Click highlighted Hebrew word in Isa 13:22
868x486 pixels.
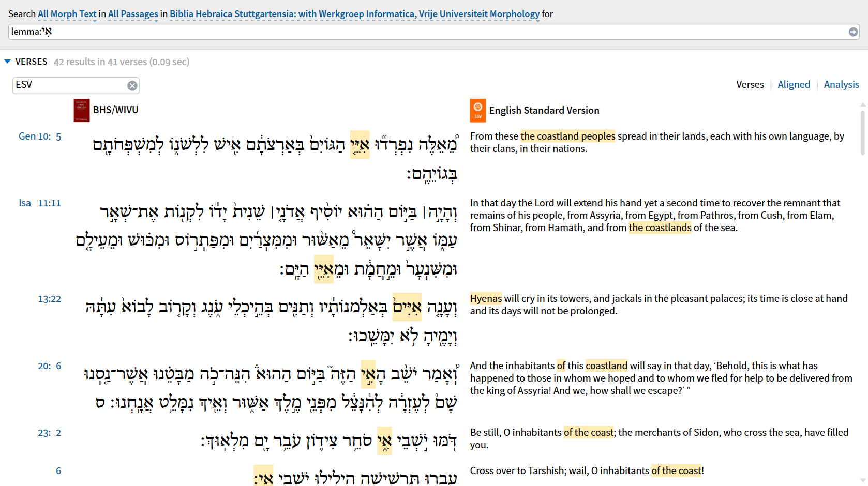[407, 307]
